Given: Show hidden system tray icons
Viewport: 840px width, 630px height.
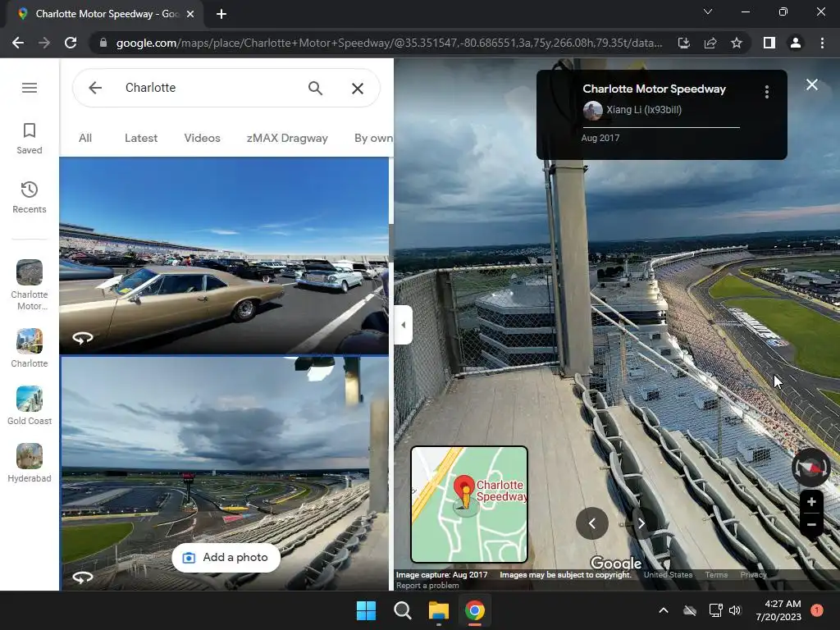Looking at the screenshot, I should (663, 610).
